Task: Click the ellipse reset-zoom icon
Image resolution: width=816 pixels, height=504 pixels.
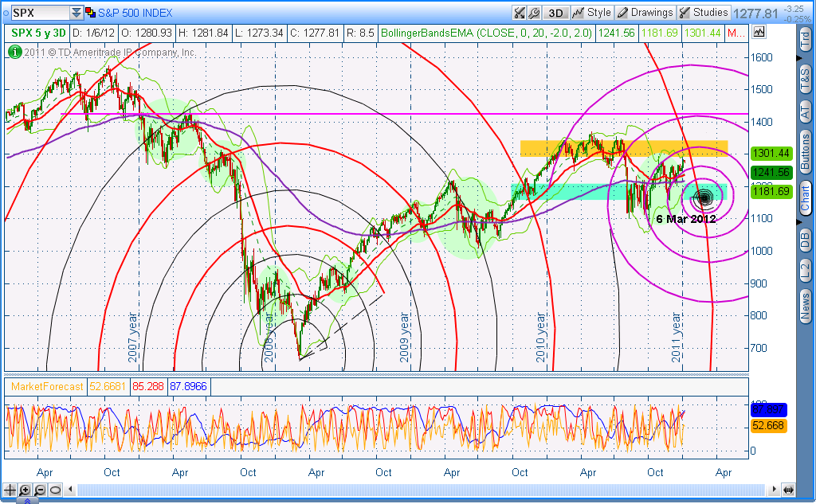Action: point(55,490)
